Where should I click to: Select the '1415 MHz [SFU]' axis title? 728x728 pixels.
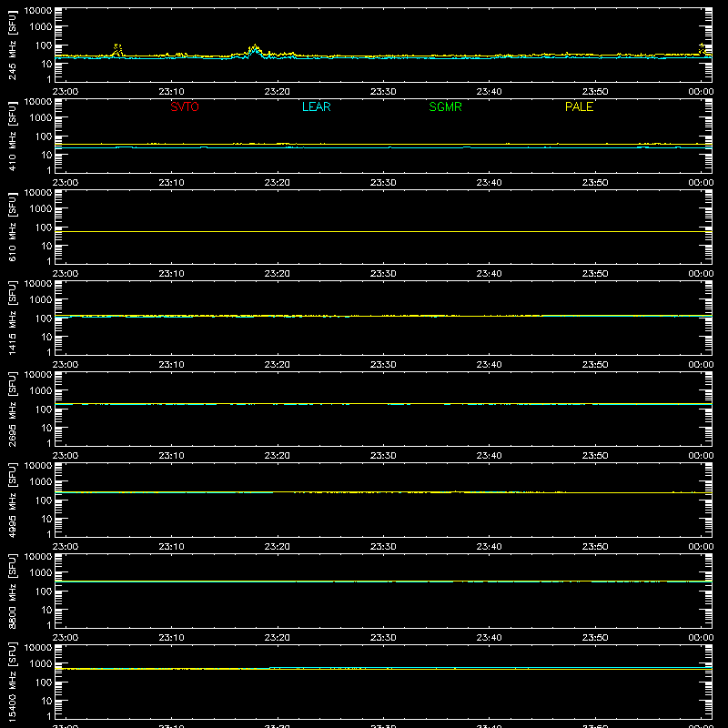pyautogui.click(x=12, y=318)
